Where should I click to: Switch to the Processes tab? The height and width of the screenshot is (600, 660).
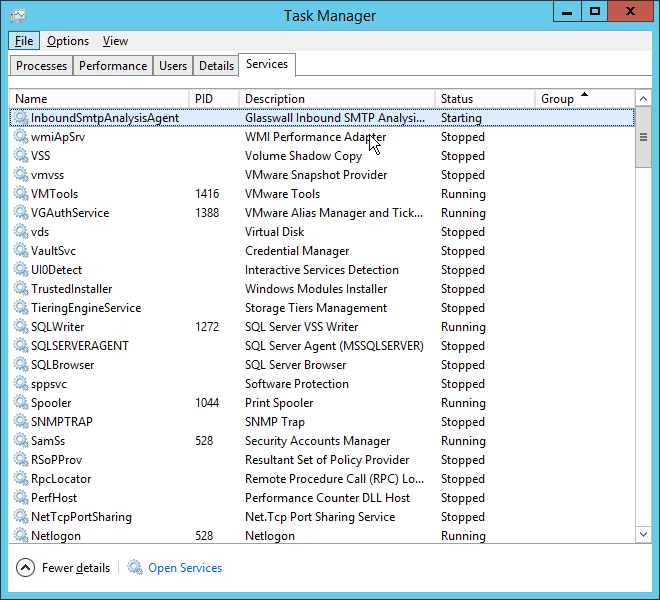click(42, 66)
